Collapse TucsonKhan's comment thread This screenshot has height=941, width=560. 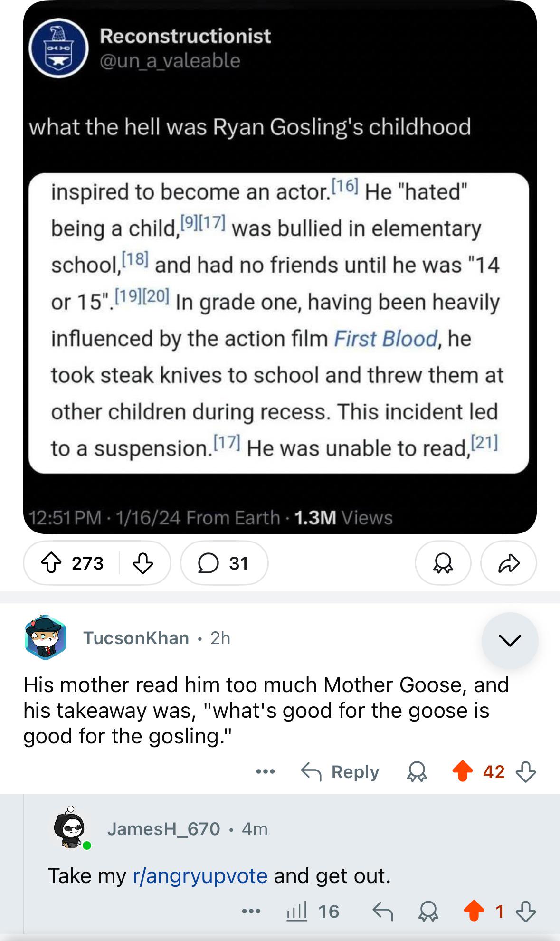coord(510,641)
